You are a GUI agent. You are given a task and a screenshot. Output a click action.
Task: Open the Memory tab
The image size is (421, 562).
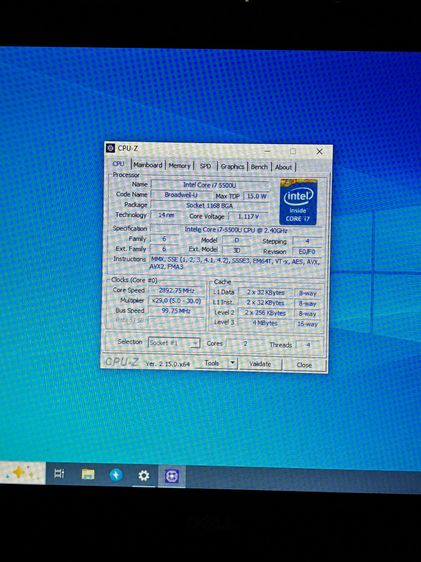[179, 166]
